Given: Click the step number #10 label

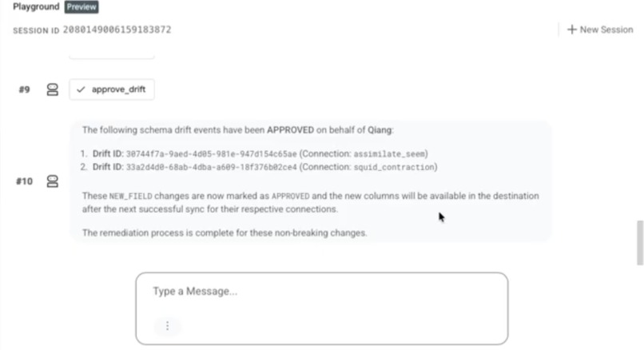Looking at the screenshot, I should [24, 181].
